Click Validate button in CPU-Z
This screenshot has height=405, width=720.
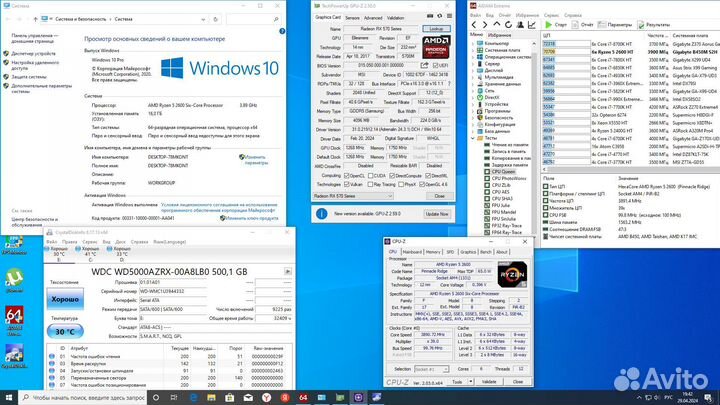pyautogui.click(x=489, y=382)
